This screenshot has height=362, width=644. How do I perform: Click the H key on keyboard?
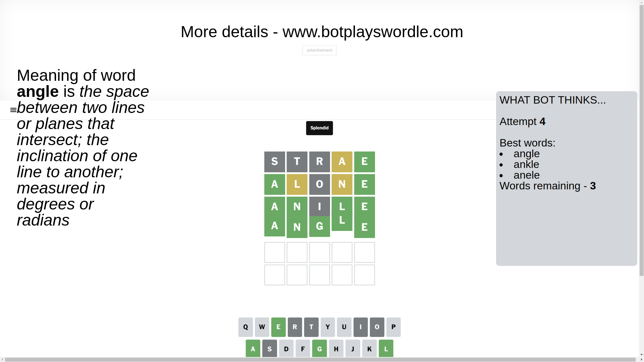(336, 349)
